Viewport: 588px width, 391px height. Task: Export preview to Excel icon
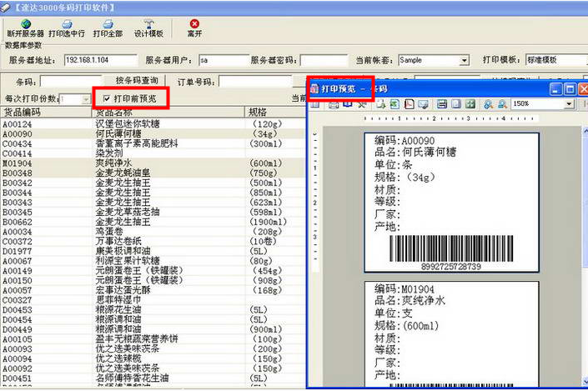click(x=395, y=104)
